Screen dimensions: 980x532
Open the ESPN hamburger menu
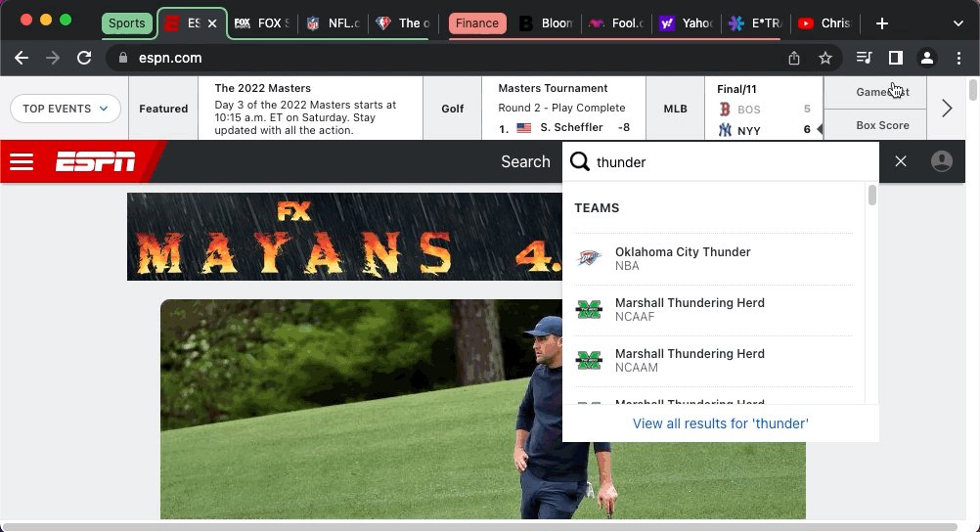coord(22,162)
